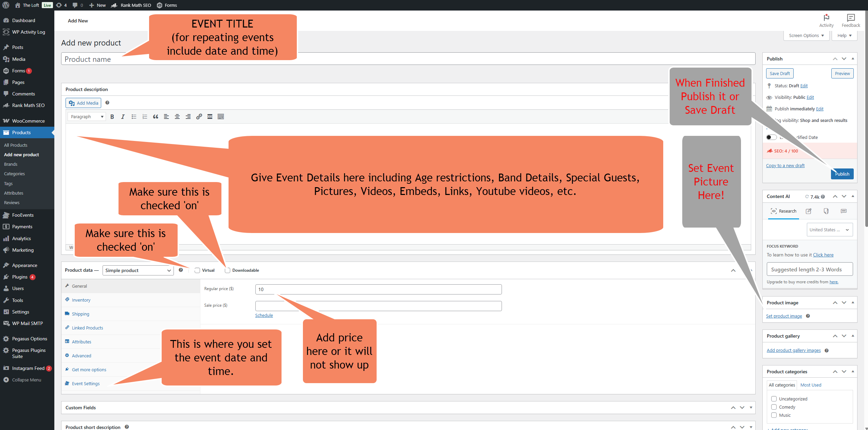This screenshot has width=868, height=430.
Task: Click the Save Draft button
Action: point(780,73)
